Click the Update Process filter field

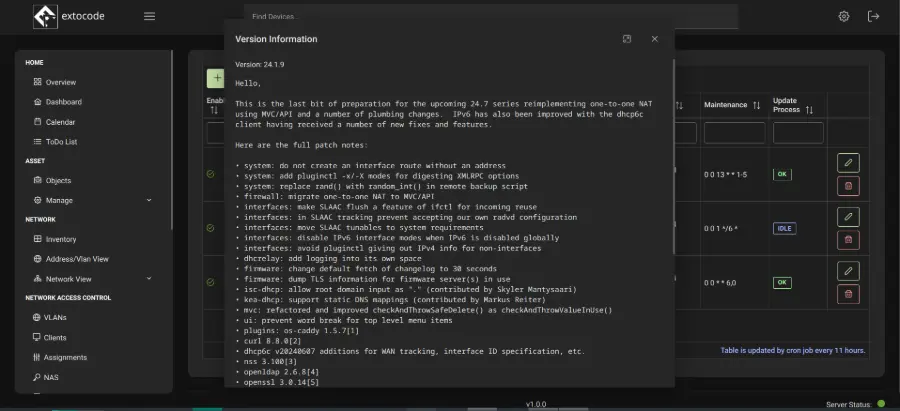pyautogui.click(x=797, y=133)
